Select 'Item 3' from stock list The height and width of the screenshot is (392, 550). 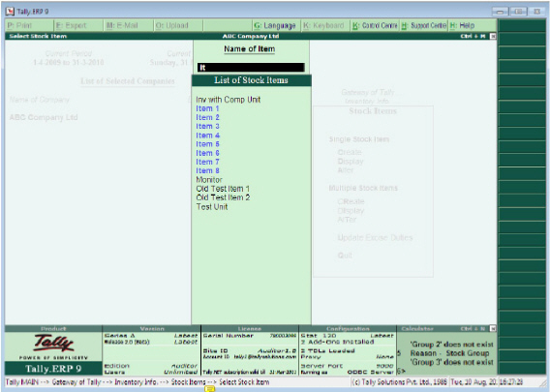tap(207, 126)
